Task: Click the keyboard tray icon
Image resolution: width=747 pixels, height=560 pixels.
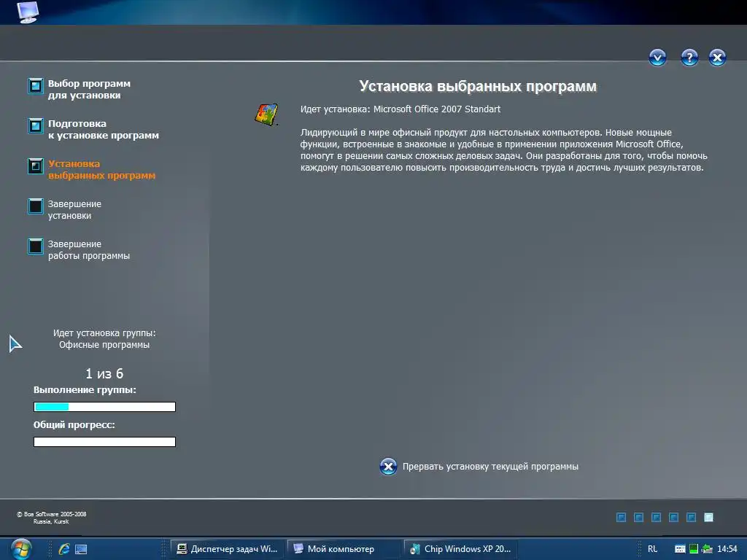Action: [681, 549]
